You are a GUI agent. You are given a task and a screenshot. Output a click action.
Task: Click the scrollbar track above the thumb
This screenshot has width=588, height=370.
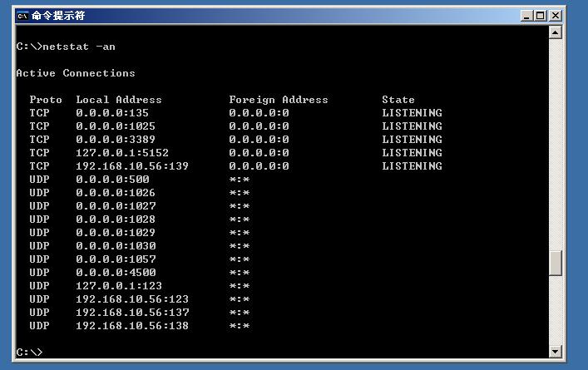556,145
